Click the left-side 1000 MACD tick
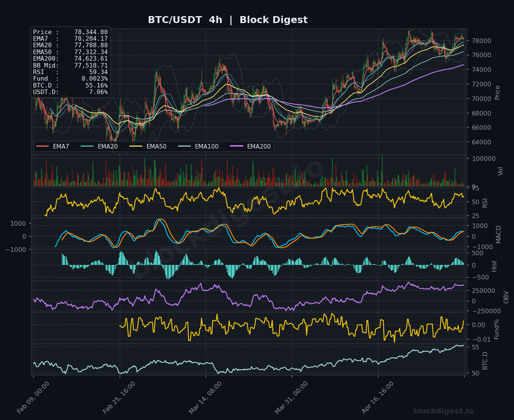The image size is (514, 420). click(x=18, y=223)
